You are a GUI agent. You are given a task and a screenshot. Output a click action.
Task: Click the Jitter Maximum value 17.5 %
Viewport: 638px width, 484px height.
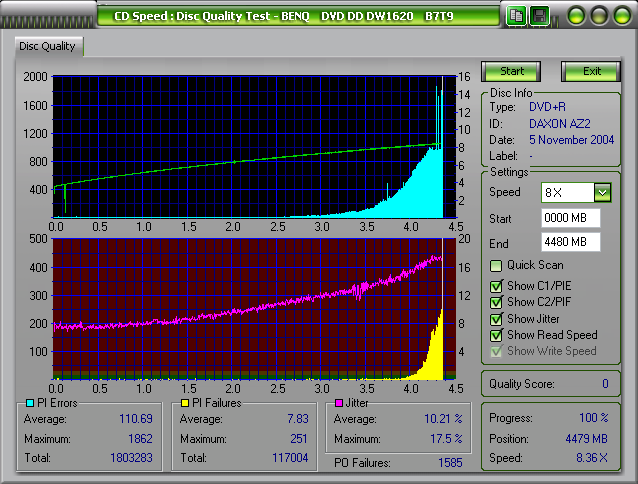(446, 439)
